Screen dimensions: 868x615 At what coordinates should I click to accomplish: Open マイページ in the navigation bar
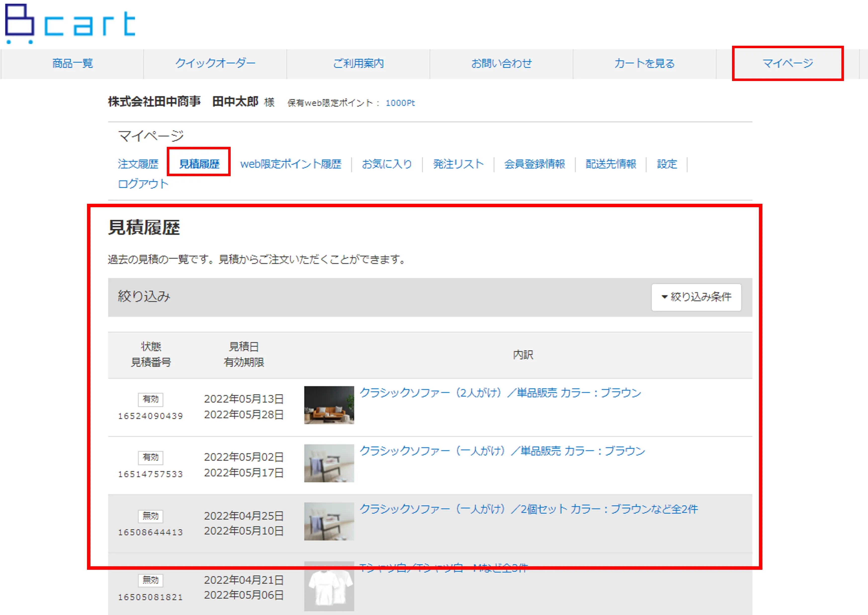[x=788, y=63]
